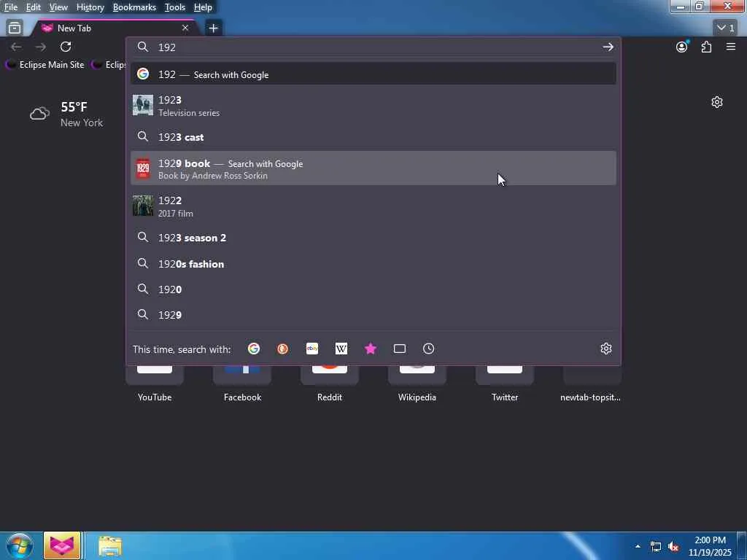Image resolution: width=747 pixels, height=560 pixels.
Task: Select the 1923 Television series suggestion
Action: pyautogui.click(x=373, y=106)
